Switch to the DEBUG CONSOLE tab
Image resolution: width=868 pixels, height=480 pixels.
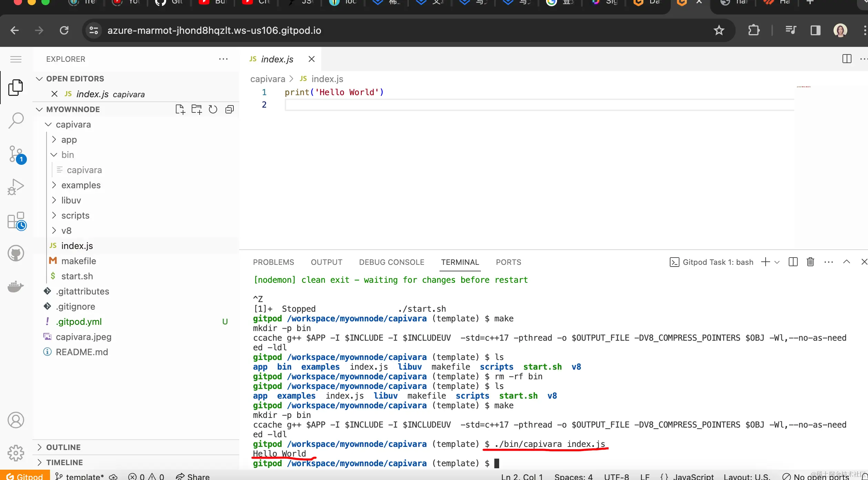[x=392, y=262]
